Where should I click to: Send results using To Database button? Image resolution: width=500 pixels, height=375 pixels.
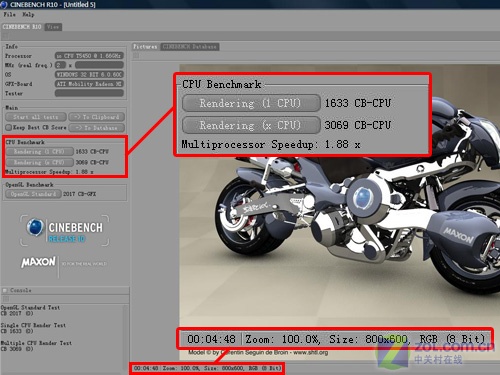click(x=97, y=128)
